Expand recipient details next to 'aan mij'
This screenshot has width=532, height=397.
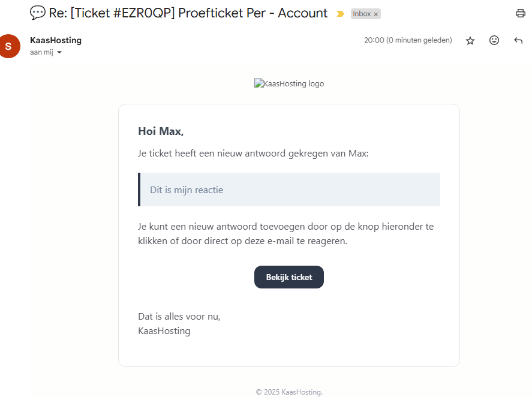coord(59,53)
